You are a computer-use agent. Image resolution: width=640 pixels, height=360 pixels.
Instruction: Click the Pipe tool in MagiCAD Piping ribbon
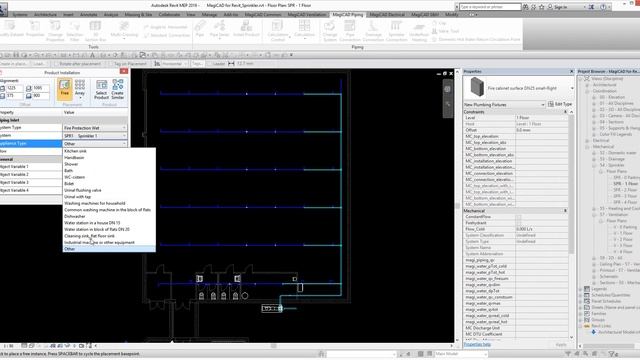pyautogui.click(x=200, y=29)
